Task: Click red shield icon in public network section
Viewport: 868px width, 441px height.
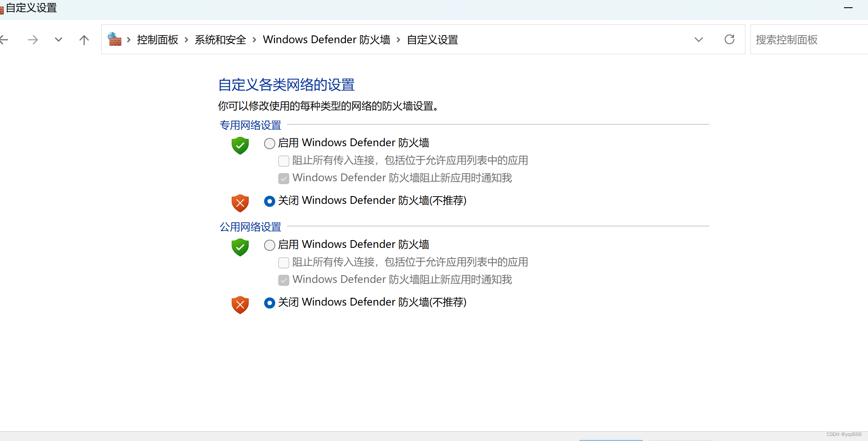Action: coord(240,305)
